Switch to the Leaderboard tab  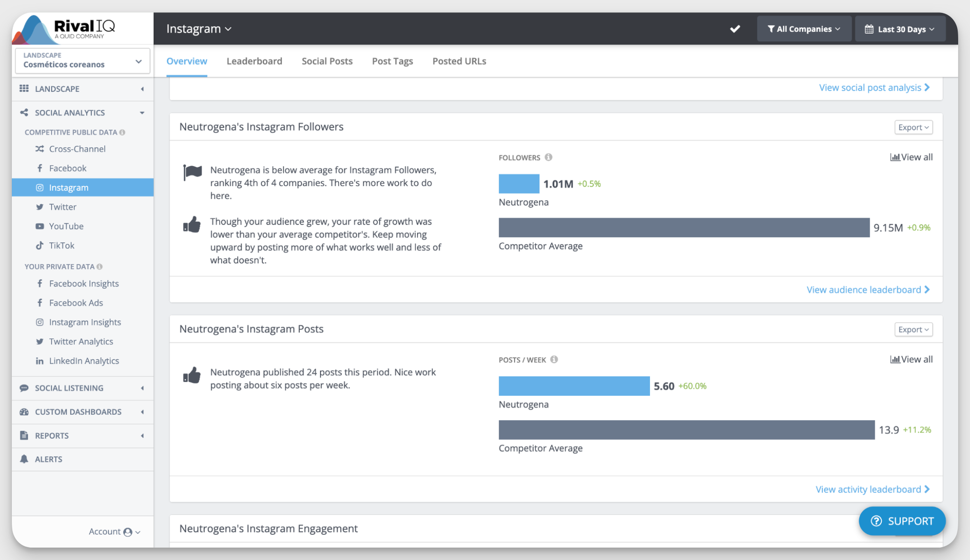click(x=254, y=61)
